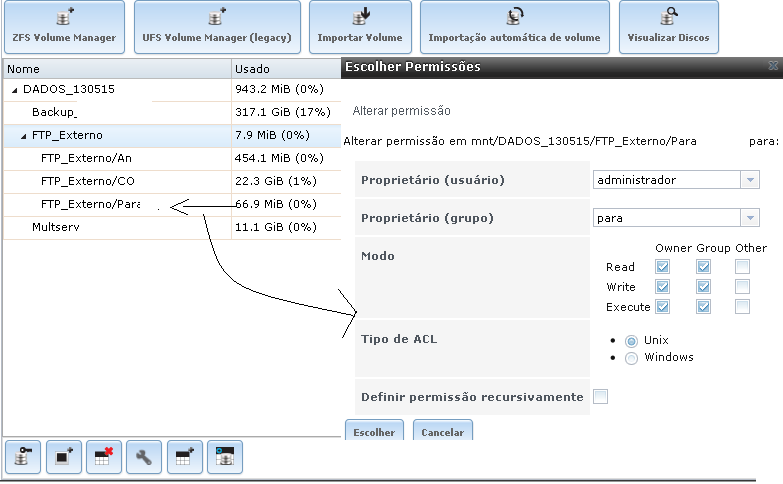The width and height of the screenshot is (783, 484).
Task: Click change permissions key icon at bottom
Action: coord(23,457)
